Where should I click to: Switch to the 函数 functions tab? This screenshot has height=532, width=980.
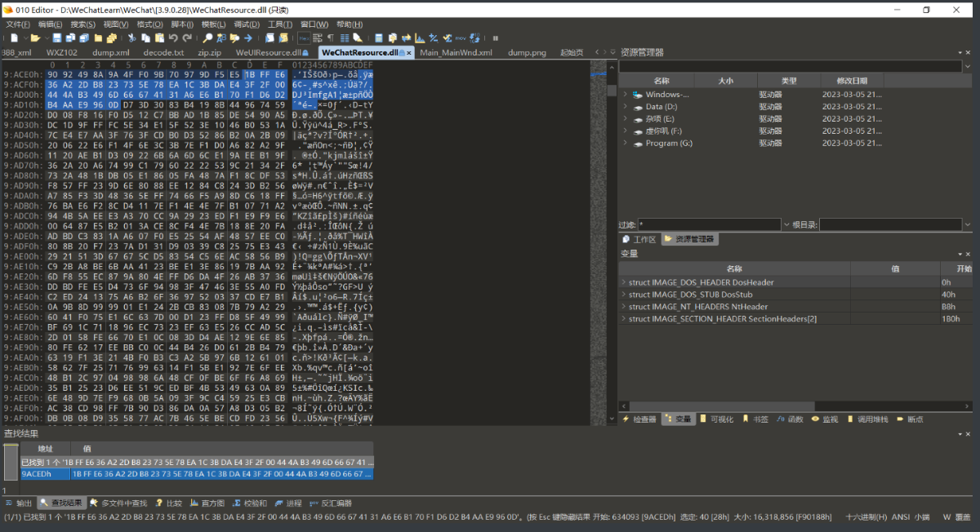tap(791, 419)
